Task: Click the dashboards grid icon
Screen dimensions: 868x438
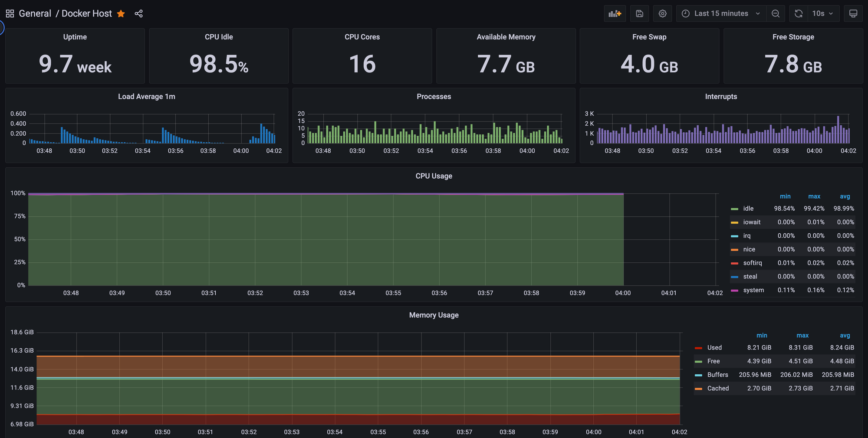Action: coord(10,13)
